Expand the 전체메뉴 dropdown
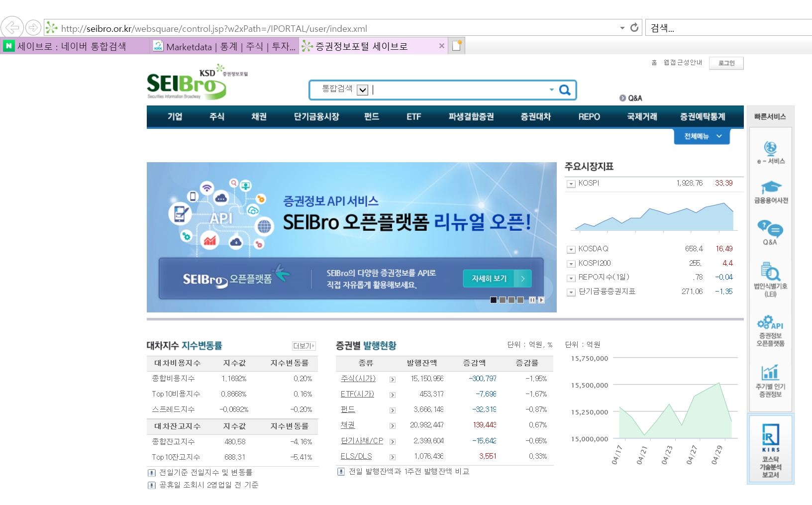 click(702, 136)
